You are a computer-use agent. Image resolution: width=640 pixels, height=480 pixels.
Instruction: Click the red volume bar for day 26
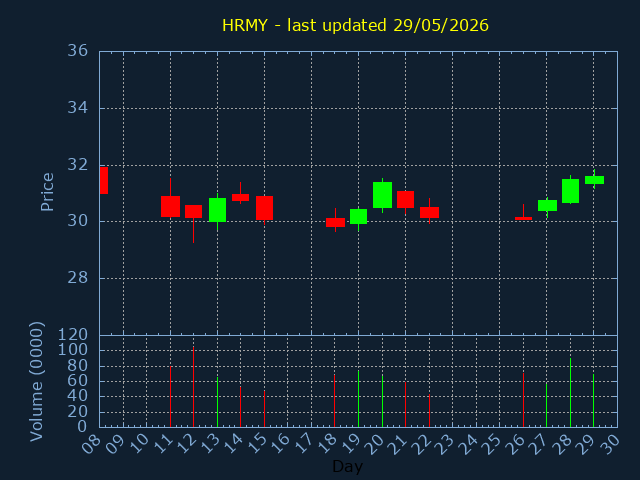523,400
